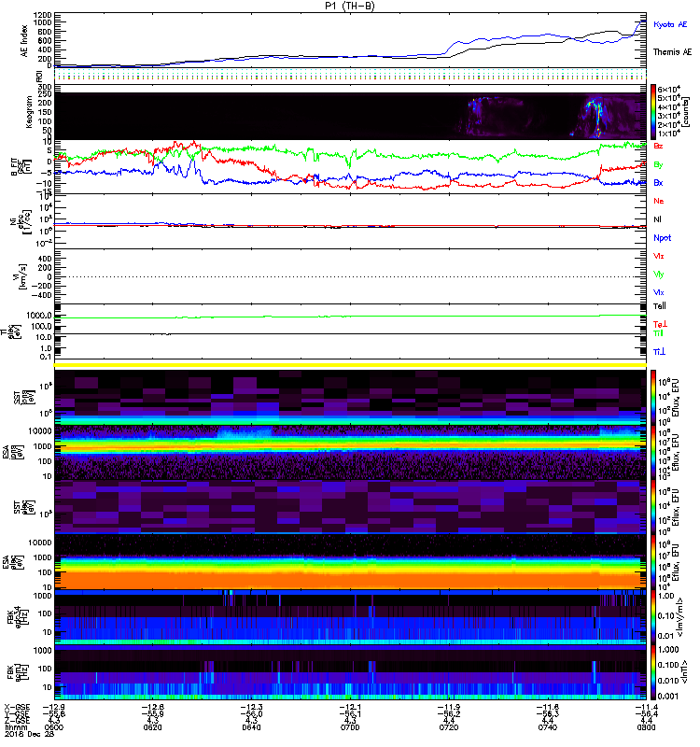This screenshot has height=747, width=700.
Task: Click the '<|mV/m|>' color bar unit label
Action: point(680,617)
